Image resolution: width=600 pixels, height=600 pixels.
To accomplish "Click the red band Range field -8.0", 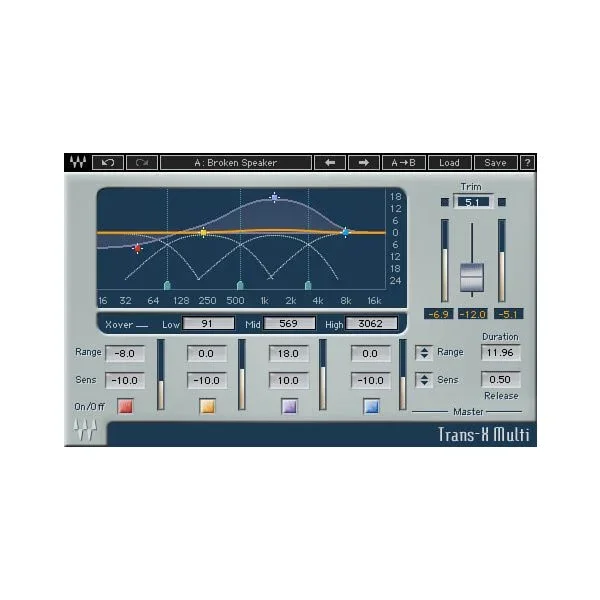I will pos(125,353).
